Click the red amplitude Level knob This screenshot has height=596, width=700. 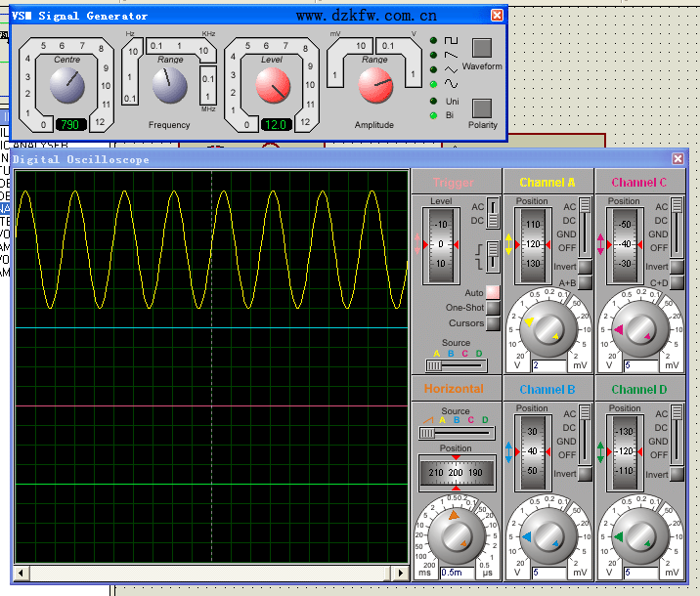click(273, 87)
